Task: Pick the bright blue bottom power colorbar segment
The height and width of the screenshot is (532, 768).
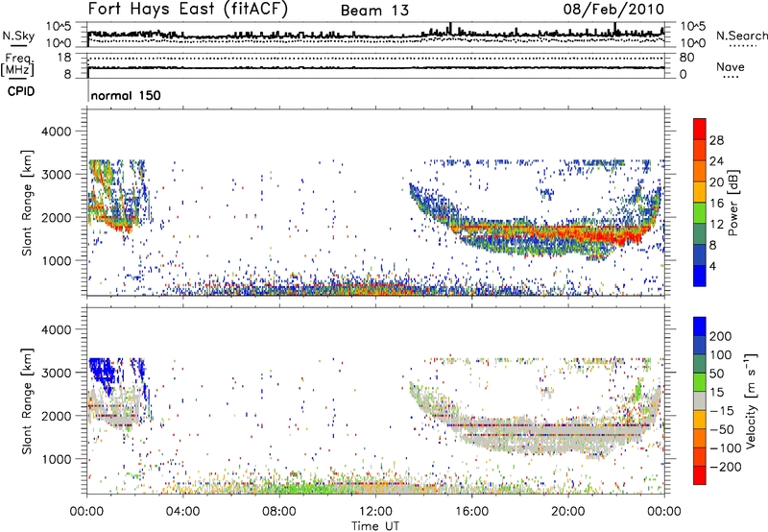Action: pos(700,276)
